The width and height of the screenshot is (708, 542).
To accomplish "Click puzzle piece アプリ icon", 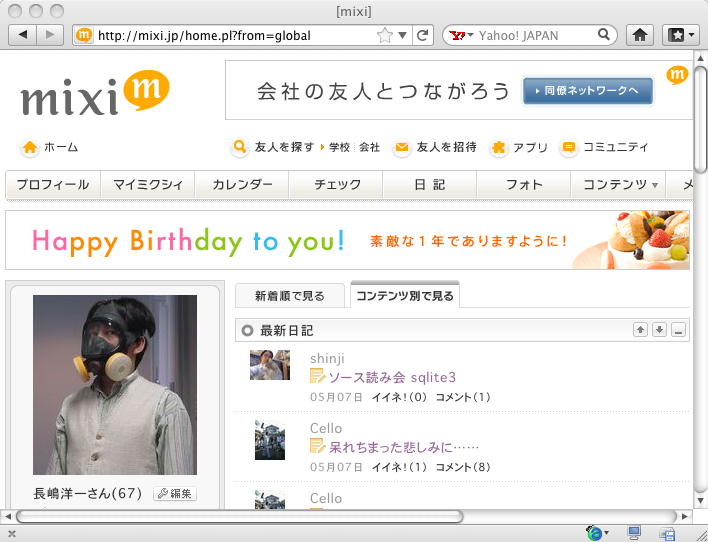I will click(x=498, y=148).
